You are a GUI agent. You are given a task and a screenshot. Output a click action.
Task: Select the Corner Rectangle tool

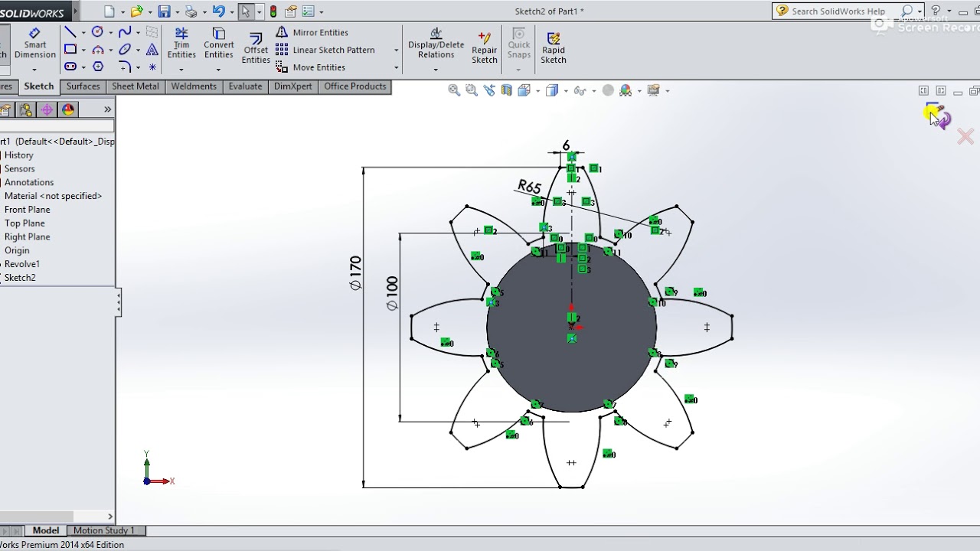[x=70, y=50]
